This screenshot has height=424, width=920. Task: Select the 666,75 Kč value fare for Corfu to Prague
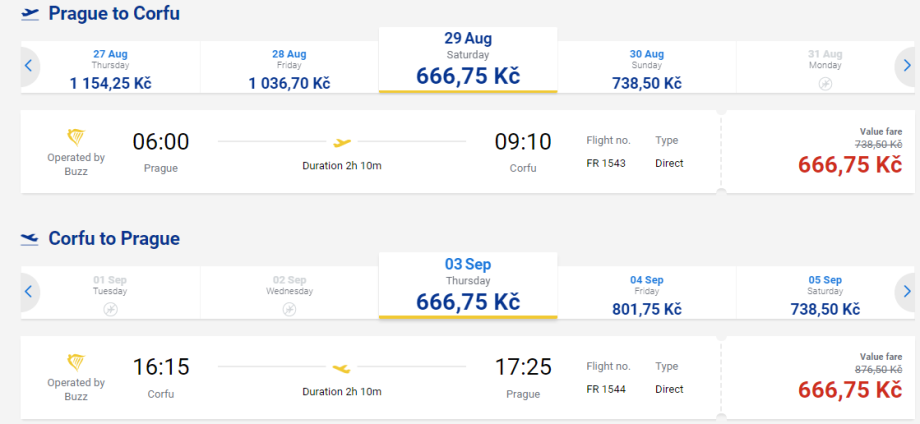click(x=848, y=389)
